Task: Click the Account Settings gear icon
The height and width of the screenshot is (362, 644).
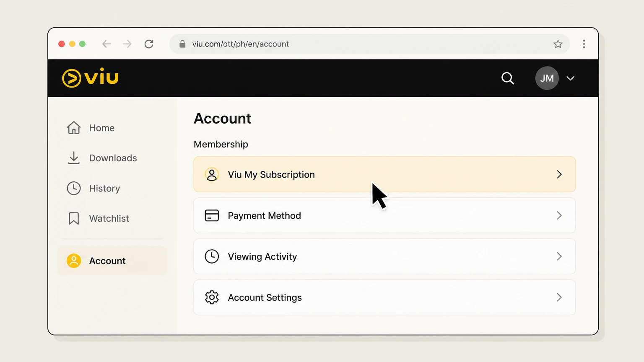Action: (212, 297)
